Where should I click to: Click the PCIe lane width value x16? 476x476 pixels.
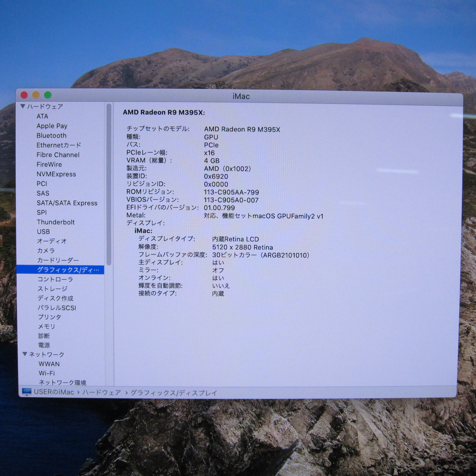click(x=209, y=153)
